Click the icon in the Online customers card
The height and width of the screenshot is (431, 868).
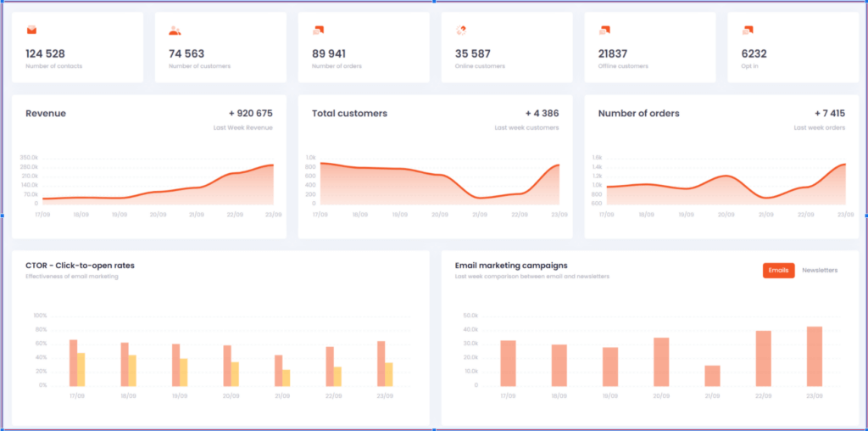(460, 31)
